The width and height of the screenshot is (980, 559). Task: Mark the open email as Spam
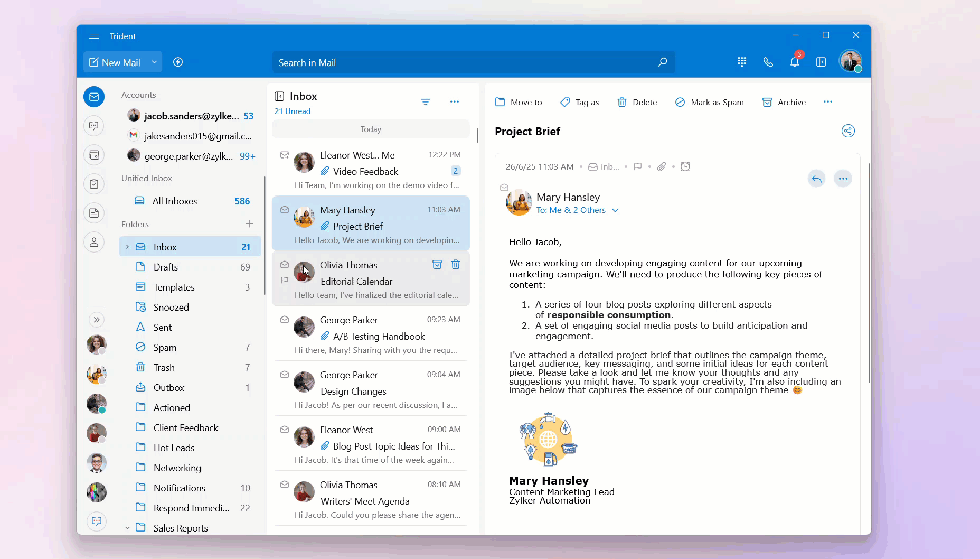[709, 102]
